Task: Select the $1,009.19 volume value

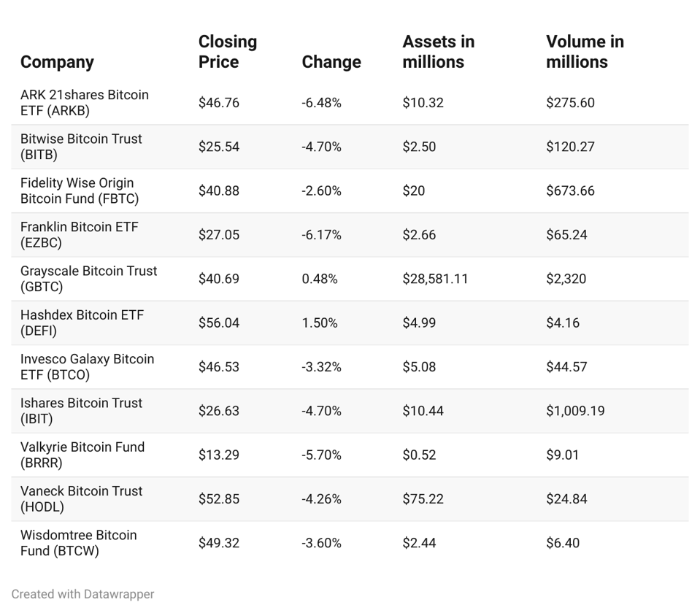Action: [575, 411]
